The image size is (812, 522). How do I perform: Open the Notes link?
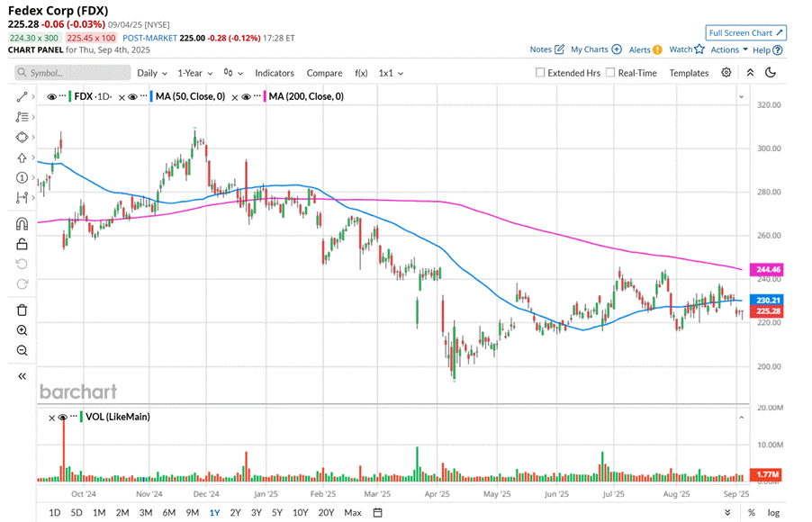pyautogui.click(x=546, y=49)
